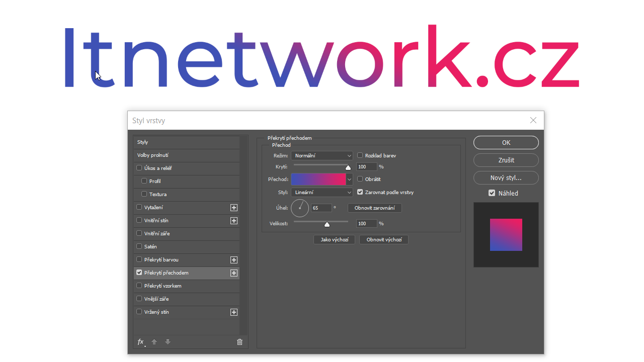
Task: Open the Vnitřní záře effect settings
Action: point(186,234)
